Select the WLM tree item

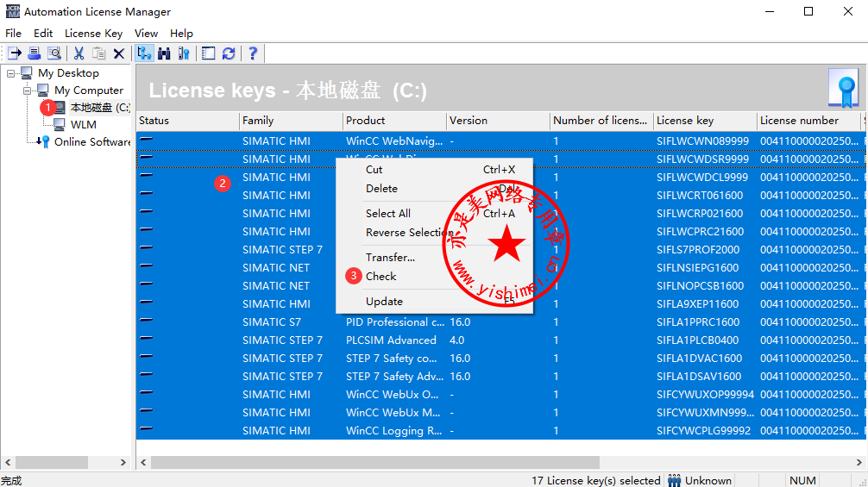[84, 124]
